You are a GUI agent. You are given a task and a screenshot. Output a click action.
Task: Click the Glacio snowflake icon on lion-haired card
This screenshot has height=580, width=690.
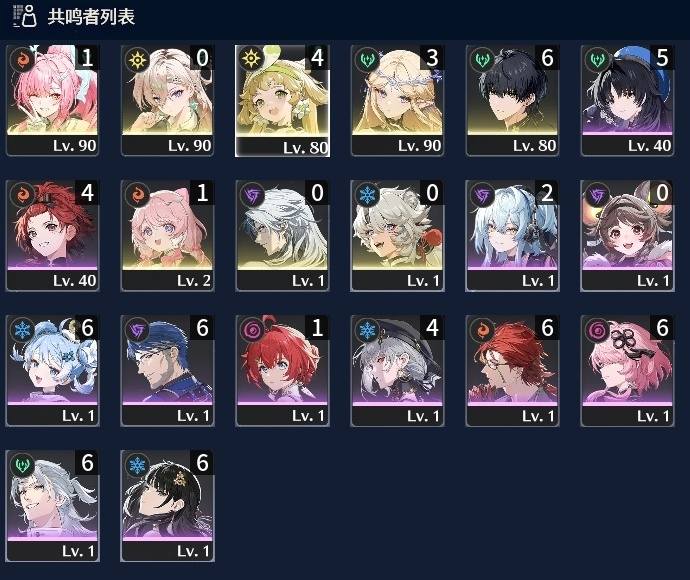pos(367,194)
